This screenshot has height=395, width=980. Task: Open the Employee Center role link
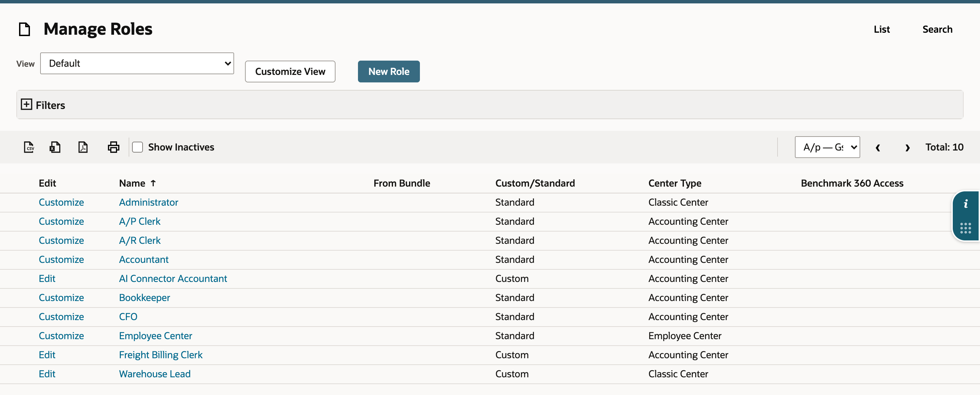pos(155,336)
